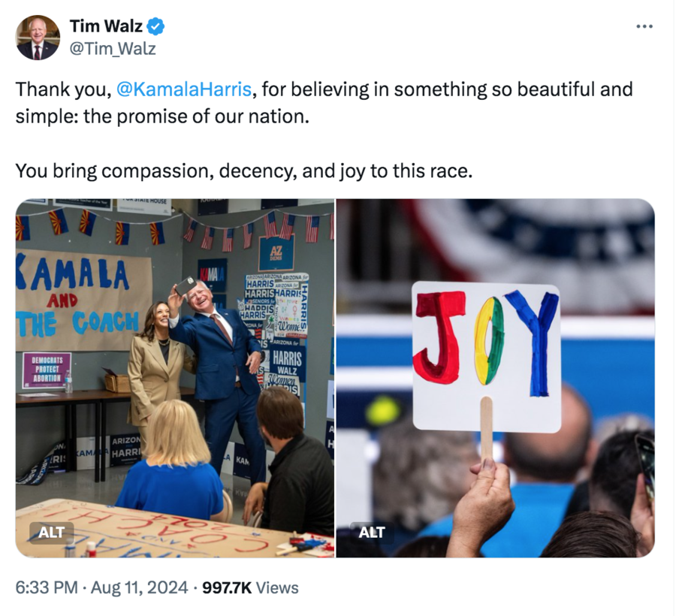Screen dimensions: 676x616
Task: Click the tweet text about compassion and joy
Action: (x=244, y=171)
